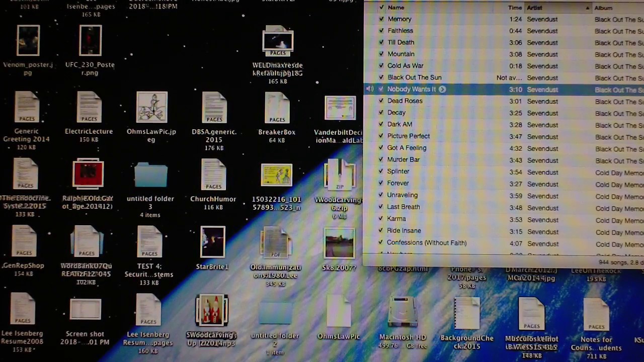Uncheck the Faithless song checkbox
This screenshot has height=362, width=644.
coord(381,31)
